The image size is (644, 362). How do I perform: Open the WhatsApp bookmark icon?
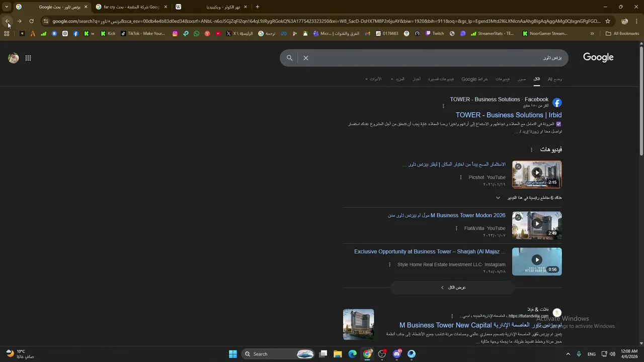196,34
